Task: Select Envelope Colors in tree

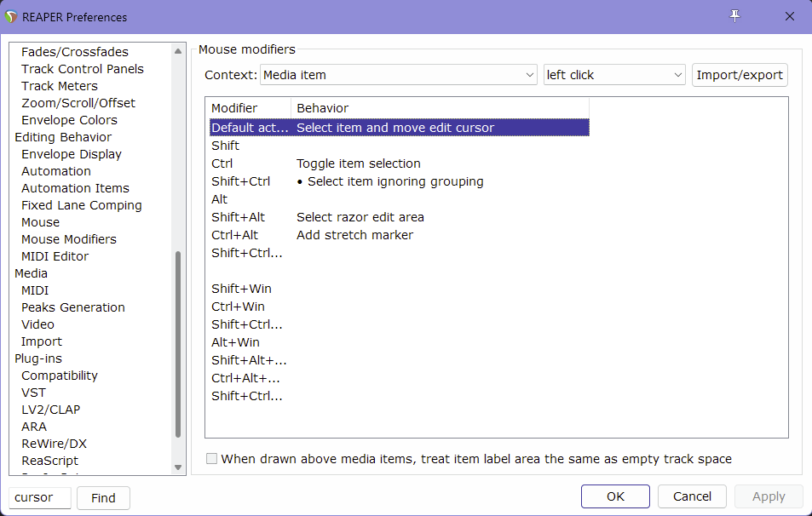Action: point(69,120)
